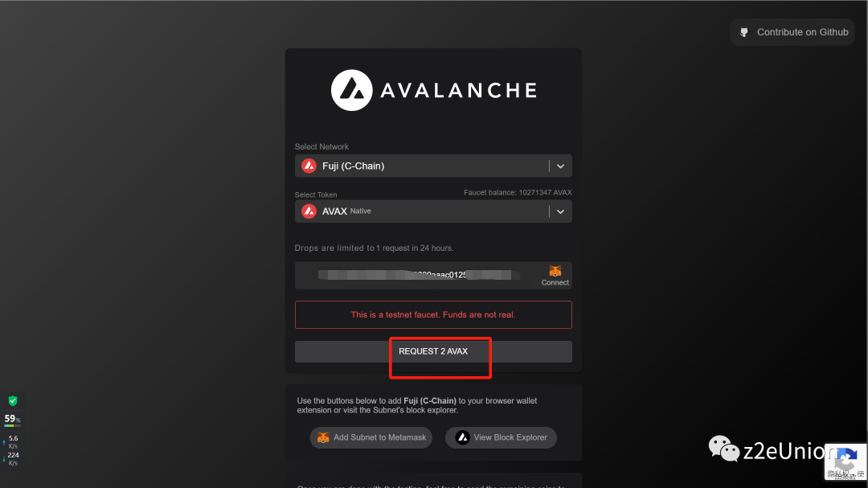The width and height of the screenshot is (868, 488).
Task: Expand the Select Network dropdown arrow
Action: (x=560, y=166)
